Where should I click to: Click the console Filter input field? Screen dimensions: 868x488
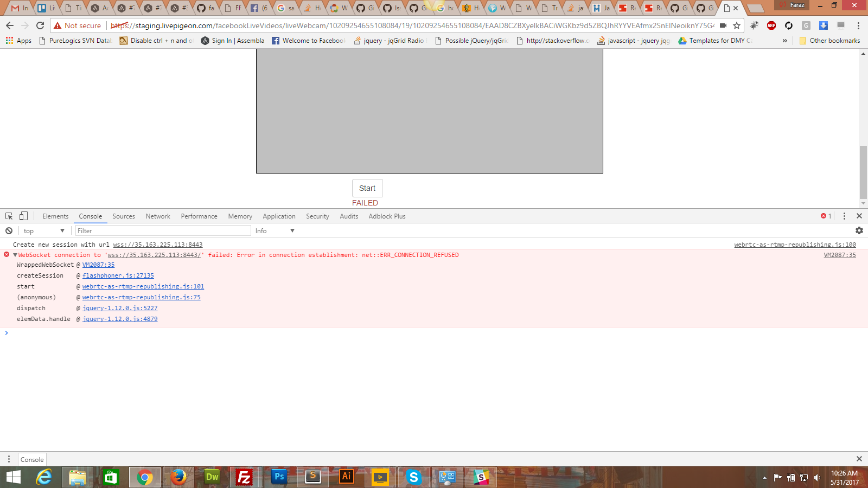pyautogui.click(x=163, y=230)
